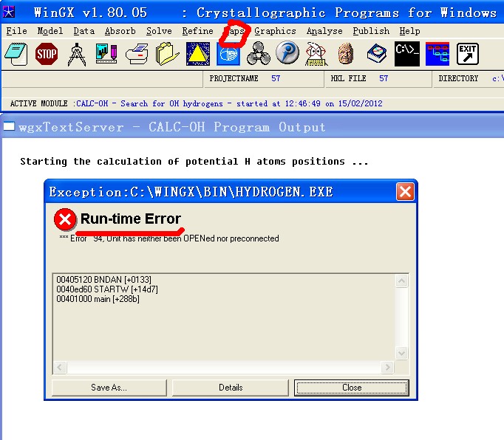Image resolution: width=504 pixels, height=440 pixels.
Task: Click the Save As... button
Action: [109, 388]
